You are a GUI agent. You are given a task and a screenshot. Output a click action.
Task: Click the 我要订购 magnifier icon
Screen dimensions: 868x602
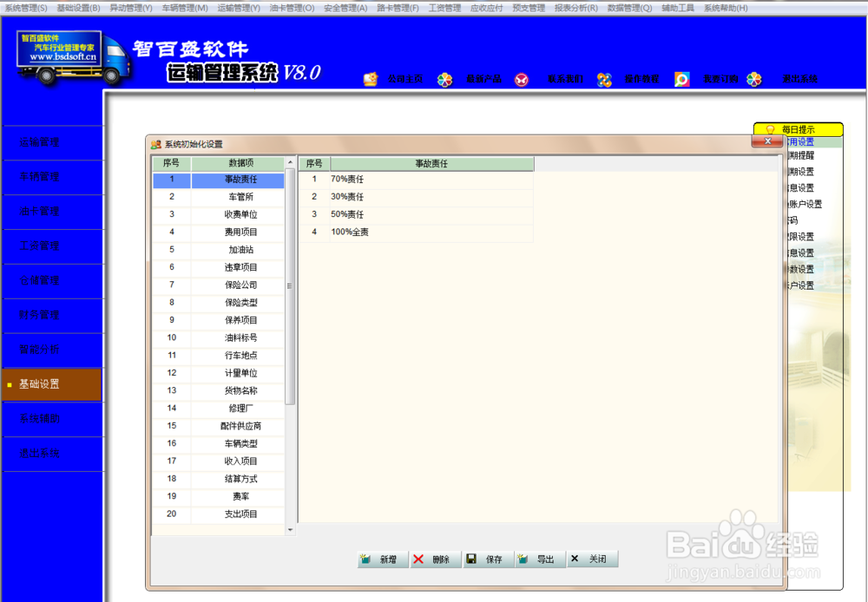pos(680,78)
